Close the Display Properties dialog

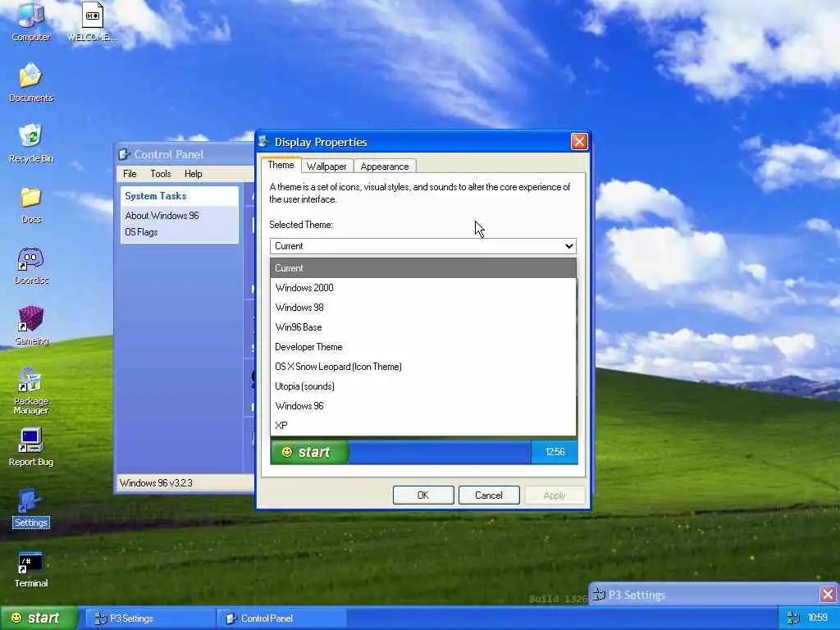pyautogui.click(x=579, y=141)
